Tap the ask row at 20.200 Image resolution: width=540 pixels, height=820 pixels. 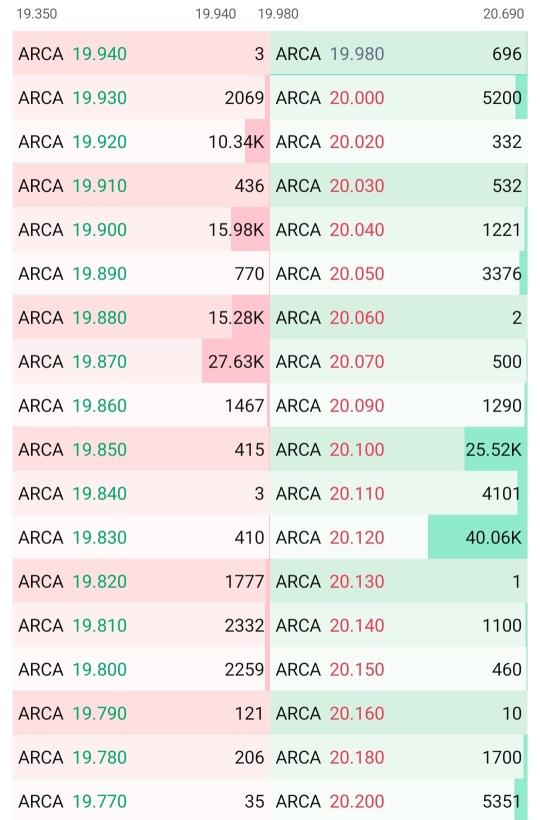[398, 800]
